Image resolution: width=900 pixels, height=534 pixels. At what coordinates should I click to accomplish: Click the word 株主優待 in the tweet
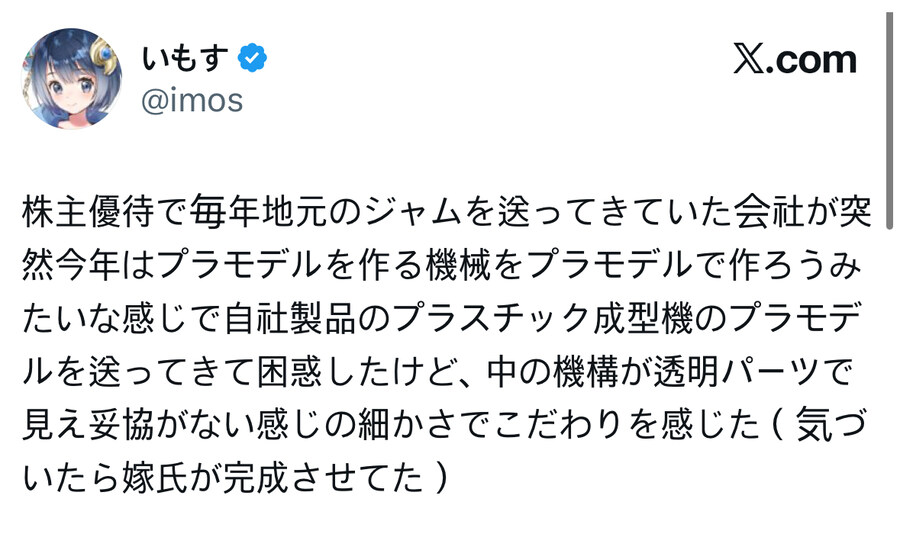coord(86,215)
